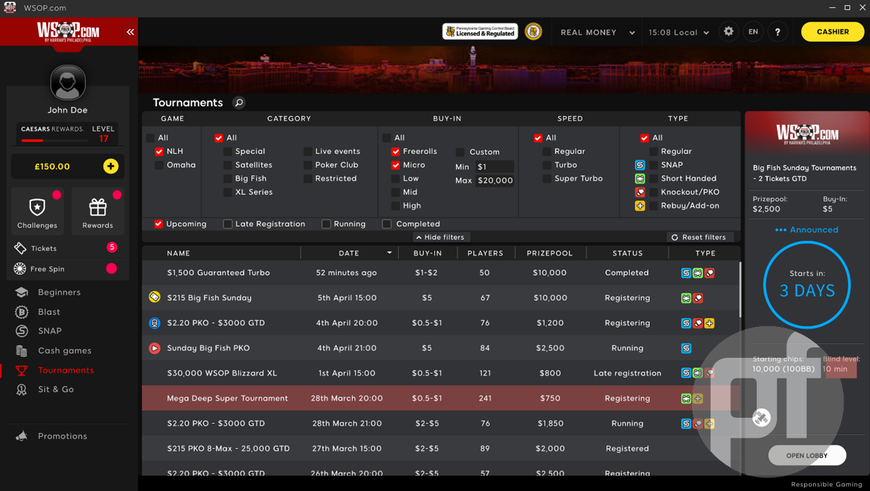Open the REAL MONEY dropdown
This screenshot has height=491, width=870.
598,32
